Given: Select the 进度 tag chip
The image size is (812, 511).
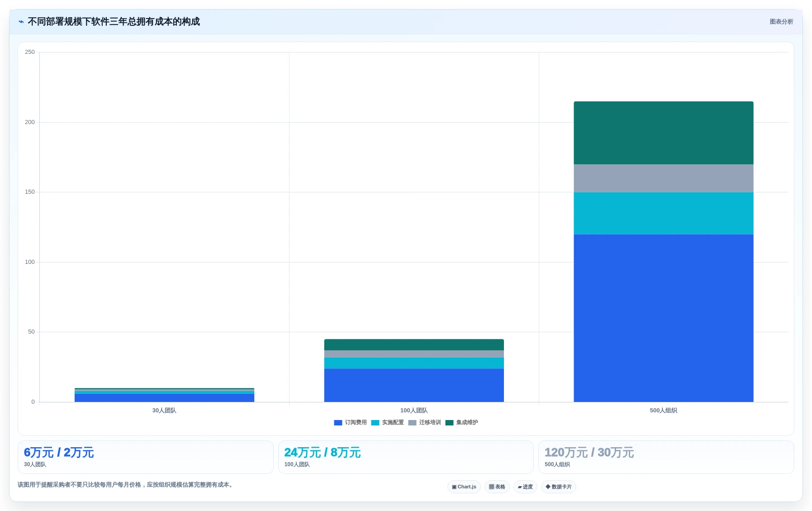Looking at the screenshot, I should [525, 487].
